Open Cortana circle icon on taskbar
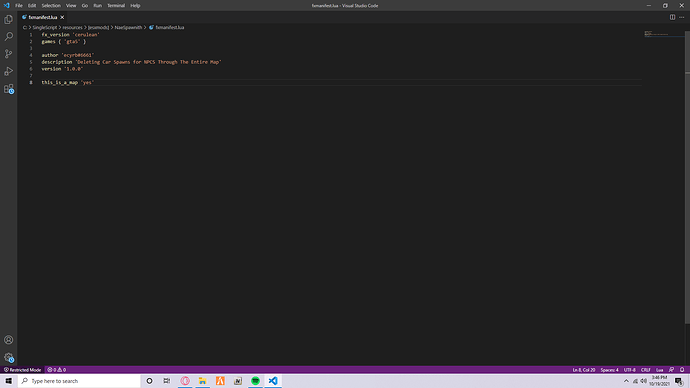The width and height of the screenshot is (690, 388). pyautogui.click(x=149, y=381)
